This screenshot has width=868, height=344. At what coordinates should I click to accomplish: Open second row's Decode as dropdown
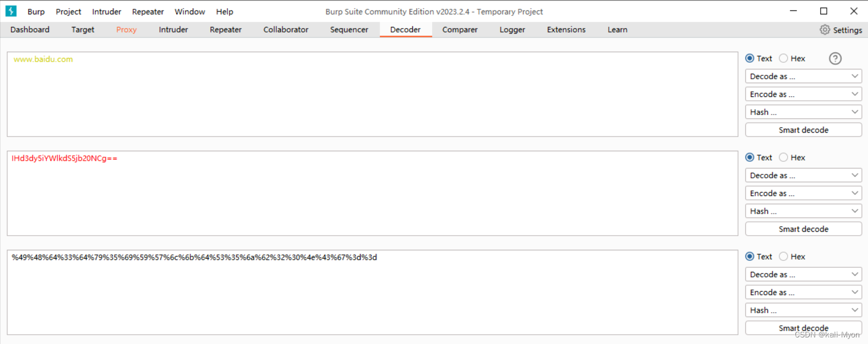pos(803,176)
